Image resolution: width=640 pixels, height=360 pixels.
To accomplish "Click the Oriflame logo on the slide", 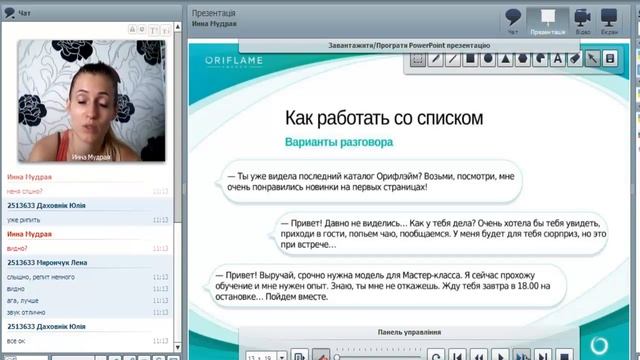I will click(234, 61).
